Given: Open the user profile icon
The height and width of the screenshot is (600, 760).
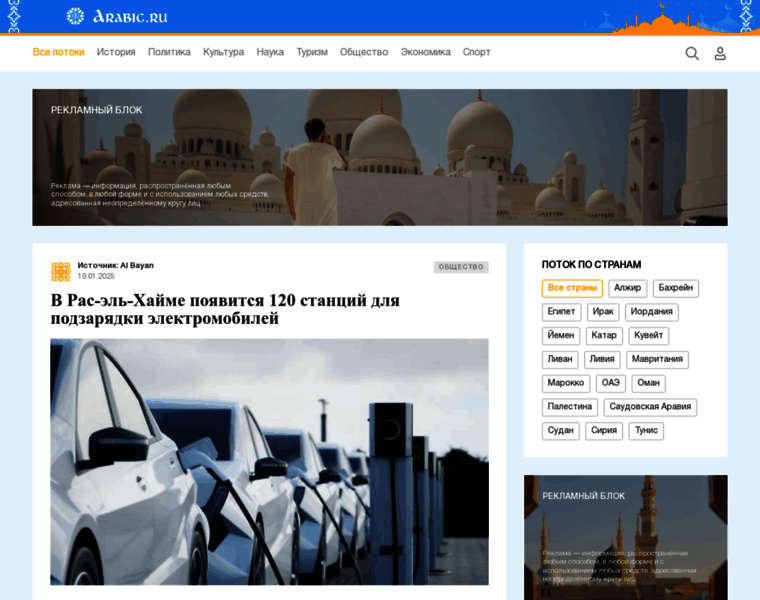Looking at the screenshot, I should (x=720, y=53).
